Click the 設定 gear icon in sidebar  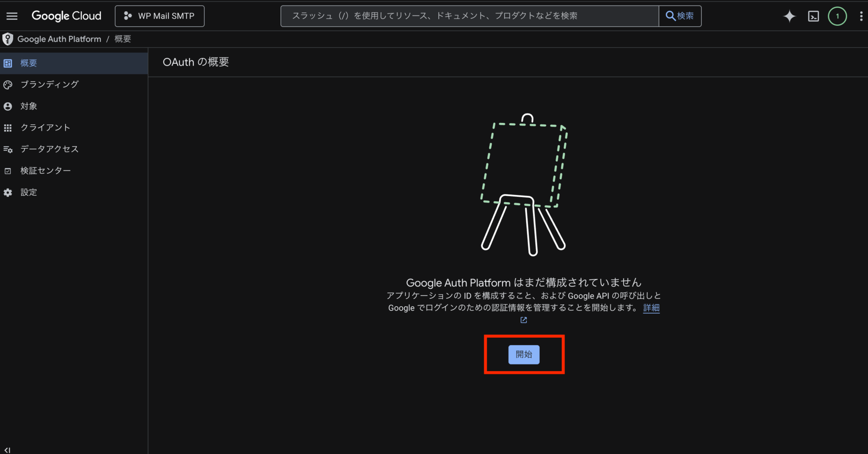[x=8, y=193]
